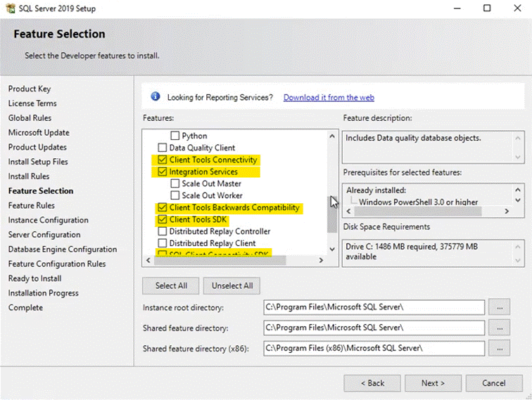Click the features list vertical scrollbar thumb
532x400 pixels.
(332, 214)
